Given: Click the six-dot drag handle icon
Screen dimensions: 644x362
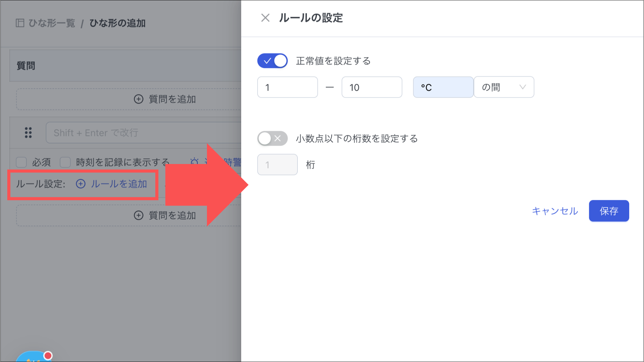Looking at the screenshot, I should (x=28, y=133).
